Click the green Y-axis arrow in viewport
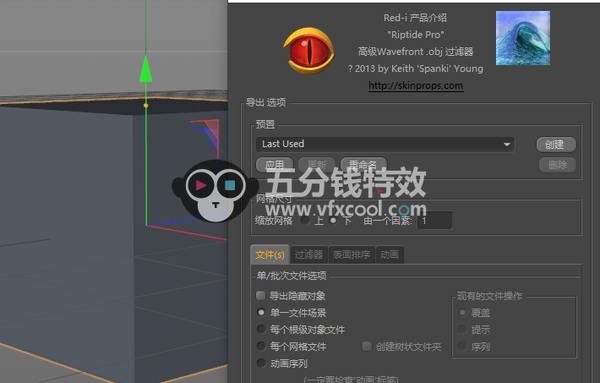 point(145,69)
